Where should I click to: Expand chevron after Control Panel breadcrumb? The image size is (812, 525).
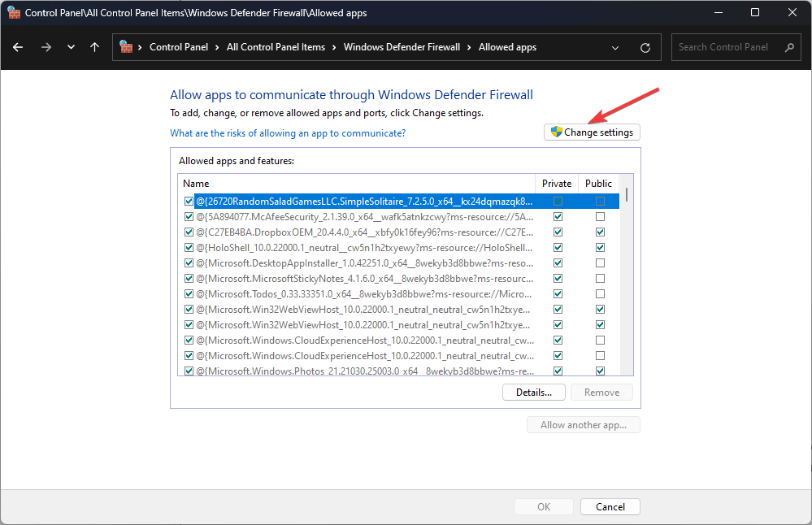click(x=217, y=48)
